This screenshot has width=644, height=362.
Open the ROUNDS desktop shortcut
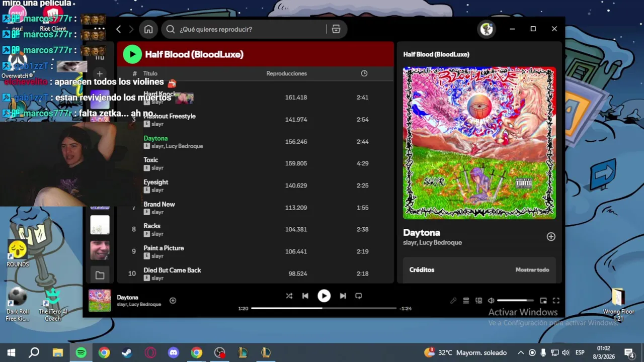click(18, 254)
